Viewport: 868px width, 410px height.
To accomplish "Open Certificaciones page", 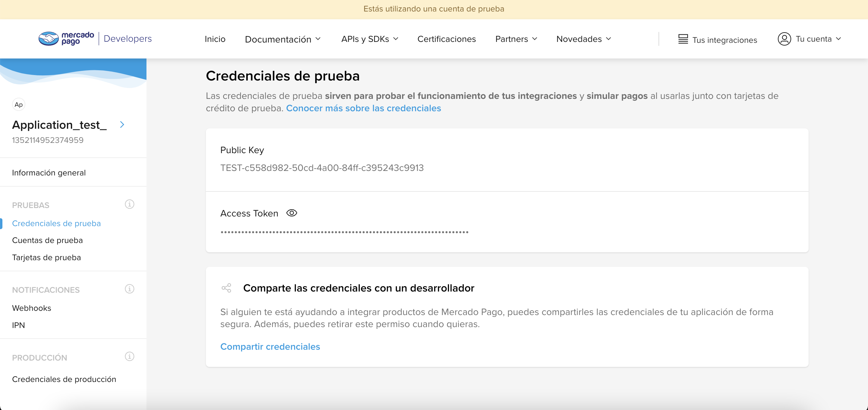I will 446,39.
